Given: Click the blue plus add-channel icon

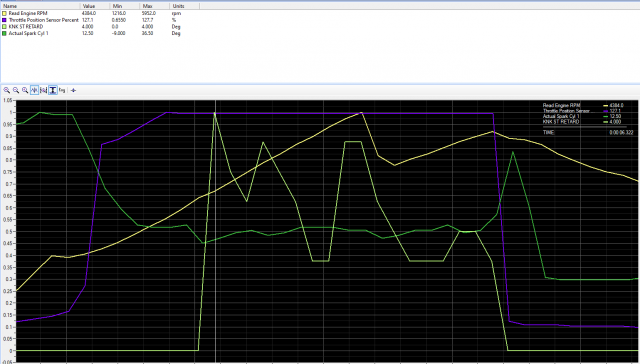Looking at the screenshot, I should [73, 90].
